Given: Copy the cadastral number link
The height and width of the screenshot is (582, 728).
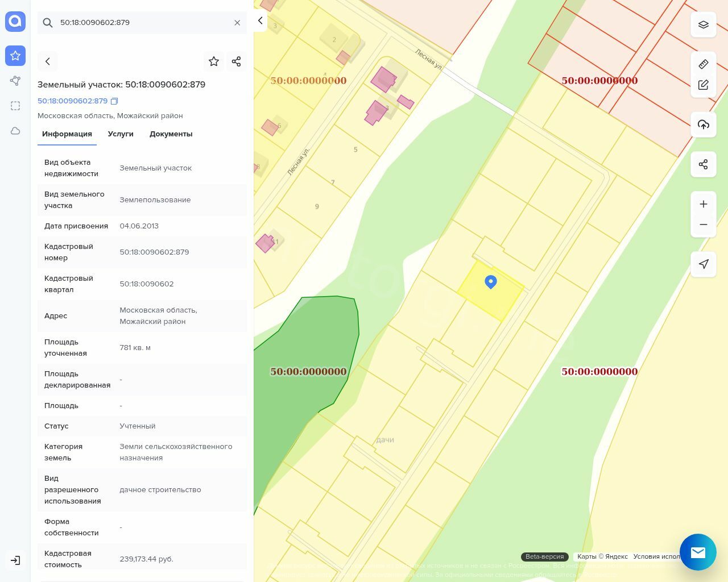Looking at the screenshot, I should 114,101.
